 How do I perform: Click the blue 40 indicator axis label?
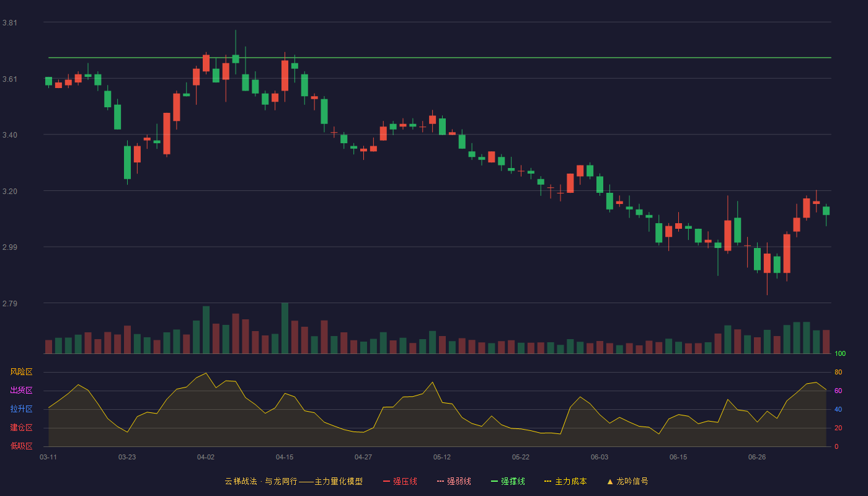coord(838,409)
